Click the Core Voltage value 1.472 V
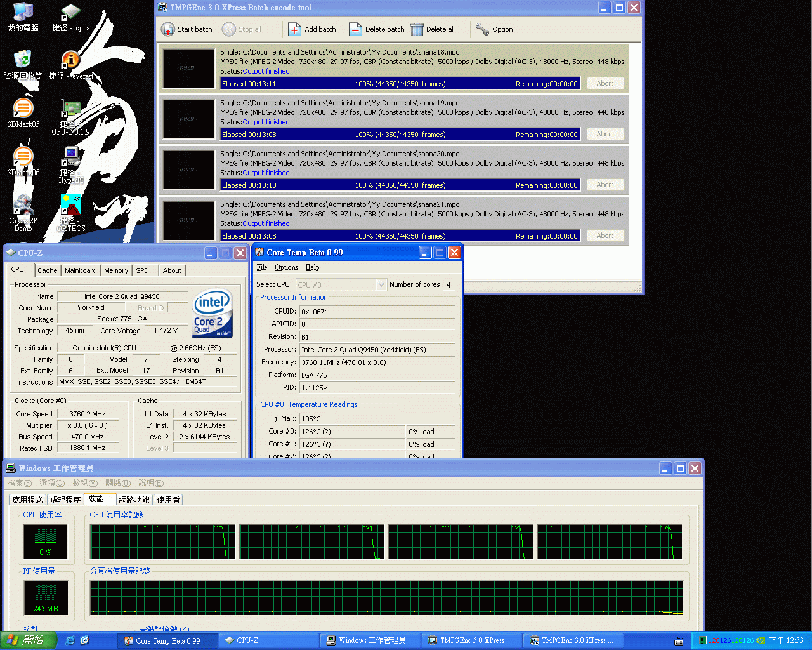812x650 pixels. coord(166,330)
